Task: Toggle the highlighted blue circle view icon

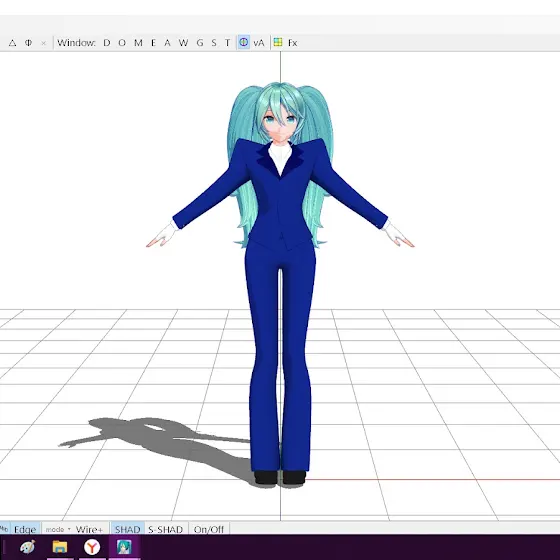Action: pyautogui.click(x=244, y=42)
